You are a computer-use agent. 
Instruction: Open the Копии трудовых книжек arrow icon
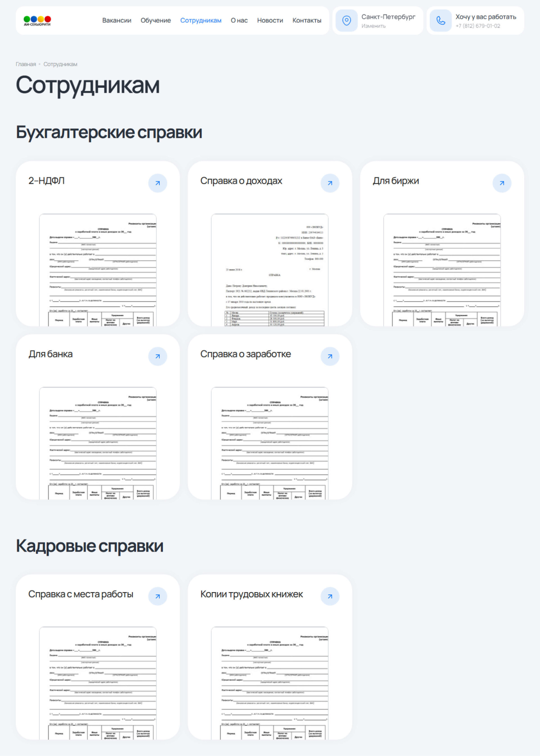(330, 597)
